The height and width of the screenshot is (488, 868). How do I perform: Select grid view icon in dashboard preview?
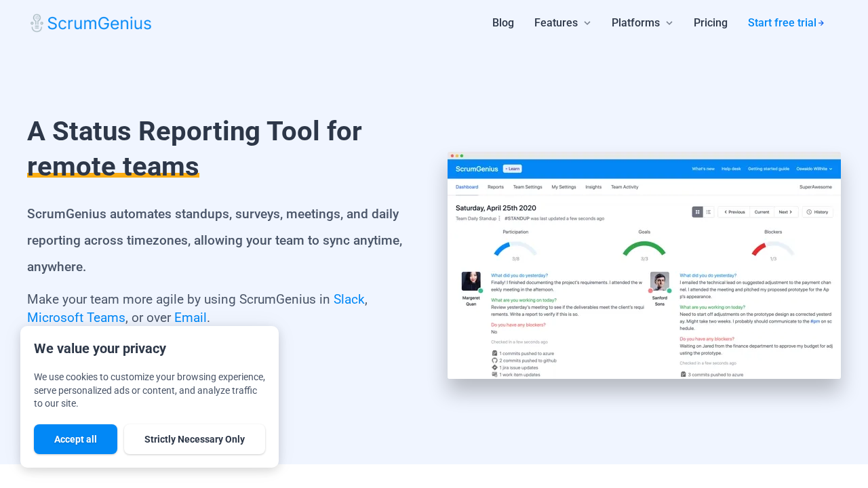(x=697, y=212)
